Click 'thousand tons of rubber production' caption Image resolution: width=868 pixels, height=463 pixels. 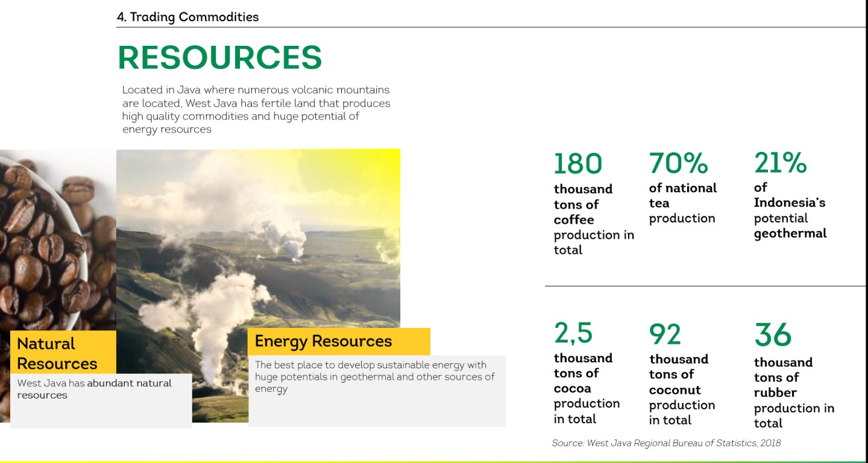[x=794, y=392]
